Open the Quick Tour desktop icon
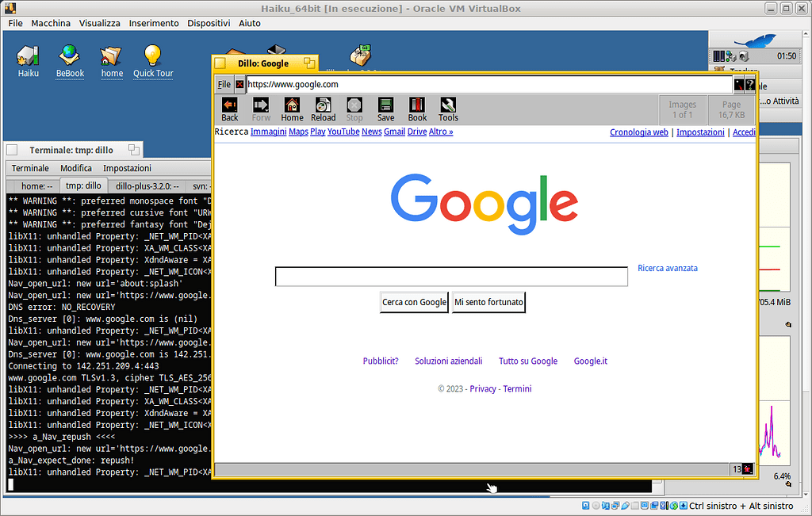Image resolution: width=812 pixels, height=516 pixels. 152,62
